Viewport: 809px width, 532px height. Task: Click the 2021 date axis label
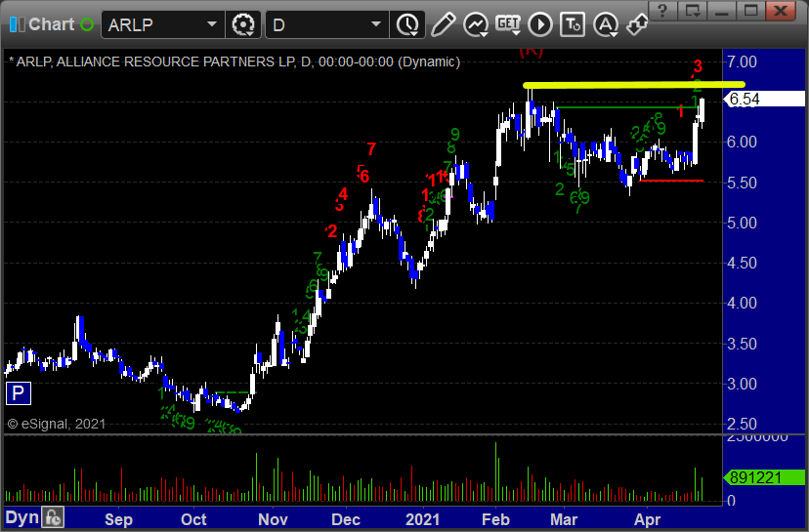(422, 519)
